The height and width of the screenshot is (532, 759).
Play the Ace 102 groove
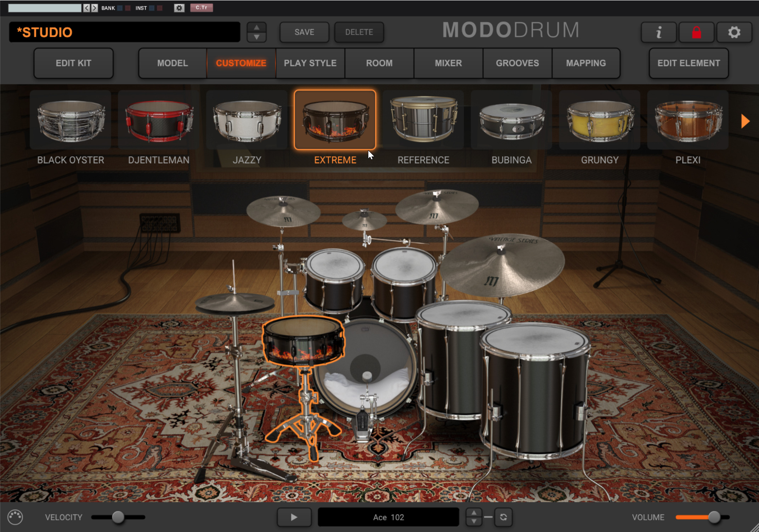click(294, 517)
